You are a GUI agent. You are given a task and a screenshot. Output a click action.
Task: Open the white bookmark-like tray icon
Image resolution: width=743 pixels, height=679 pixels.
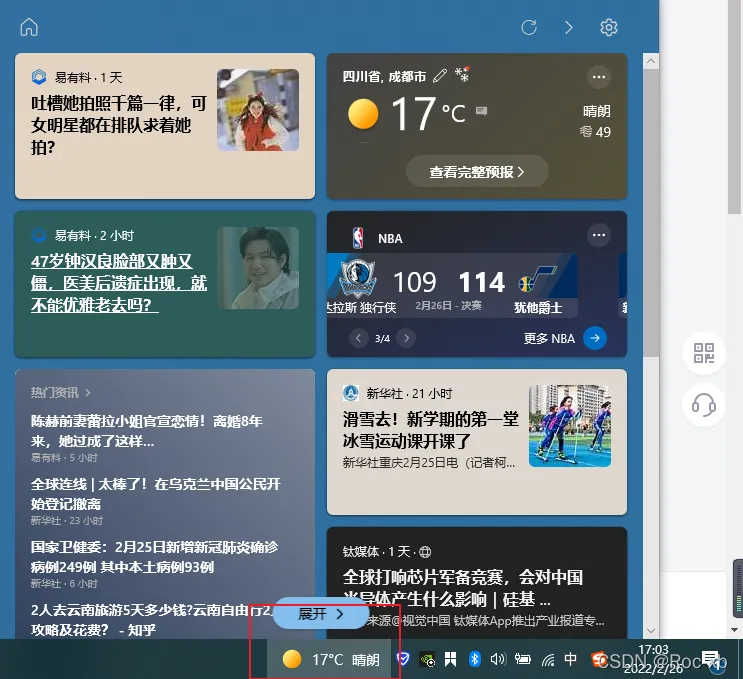click(450, 659)
